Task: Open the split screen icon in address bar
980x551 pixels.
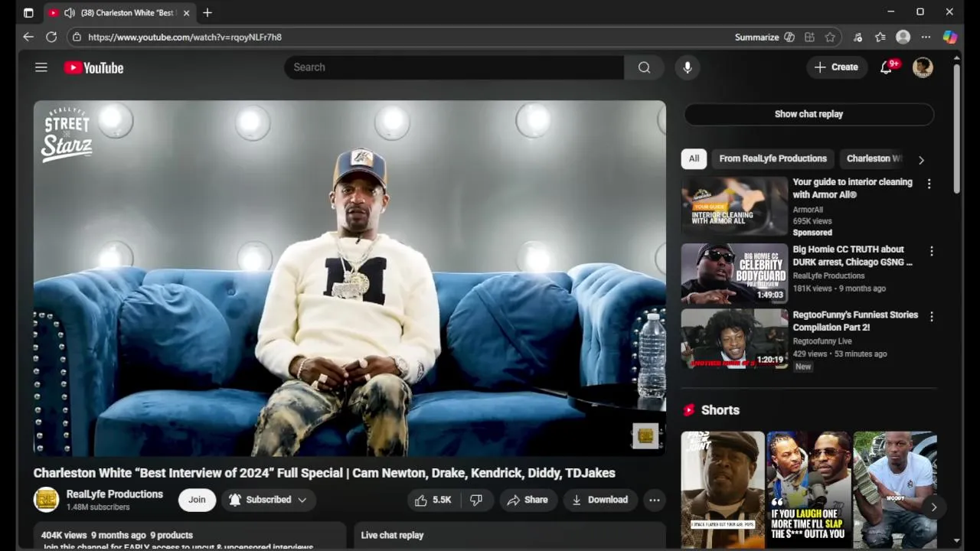Action: tap(809, 37)
